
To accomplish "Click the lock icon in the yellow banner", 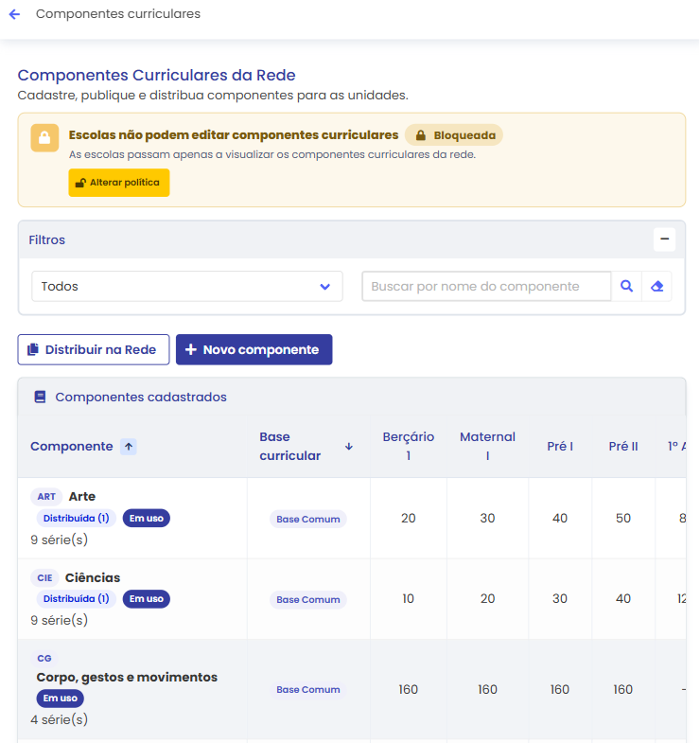I will pos(44,138).
